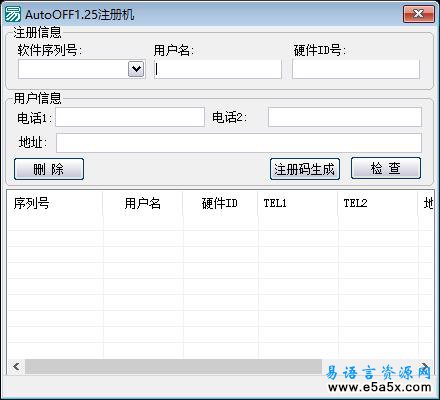Click the 用户名 input field
440x400 pixels.
[218, 69]
